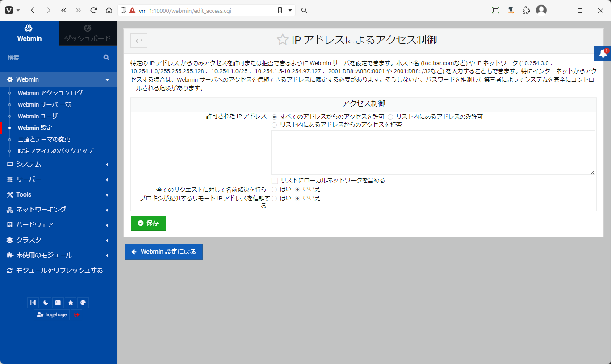Open Webmin 設定 menu item
Screen dimensions: 611x364
35,128
